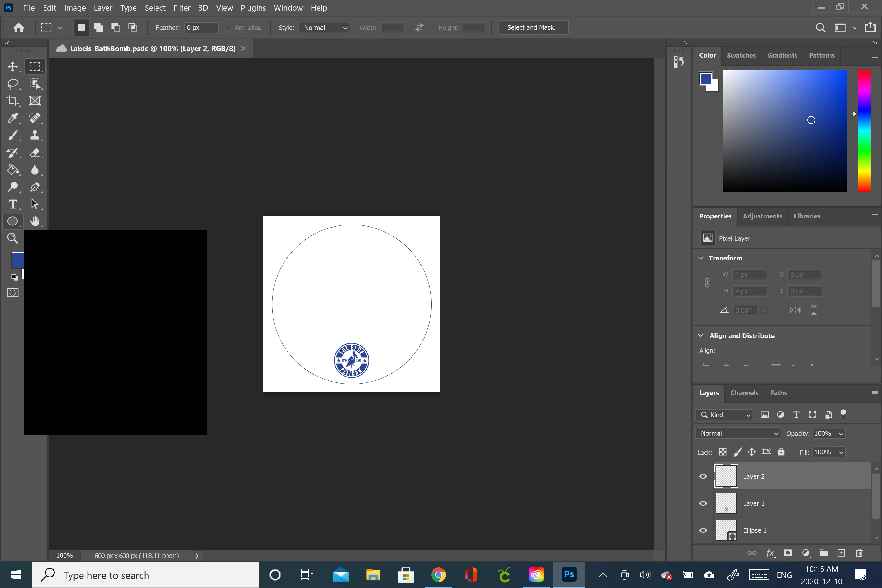Select the Eyedropper tool
The width and height of the screenshot is (882, 588).
tap(13, 118)
